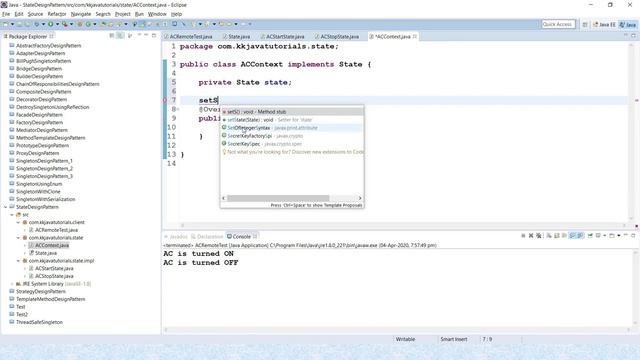The image size is (640, 360).
Task: Click right arrow of content assist scrollbar
Action: 360,198
